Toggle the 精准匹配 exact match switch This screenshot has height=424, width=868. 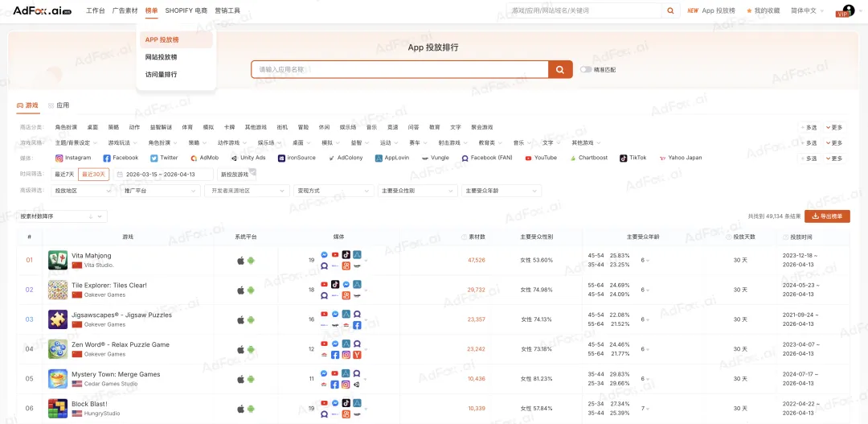586,70
